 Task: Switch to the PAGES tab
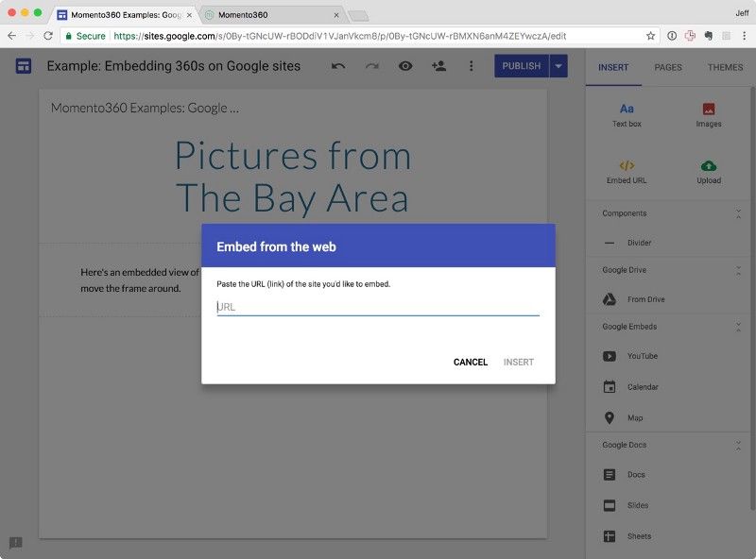(668, 67)
